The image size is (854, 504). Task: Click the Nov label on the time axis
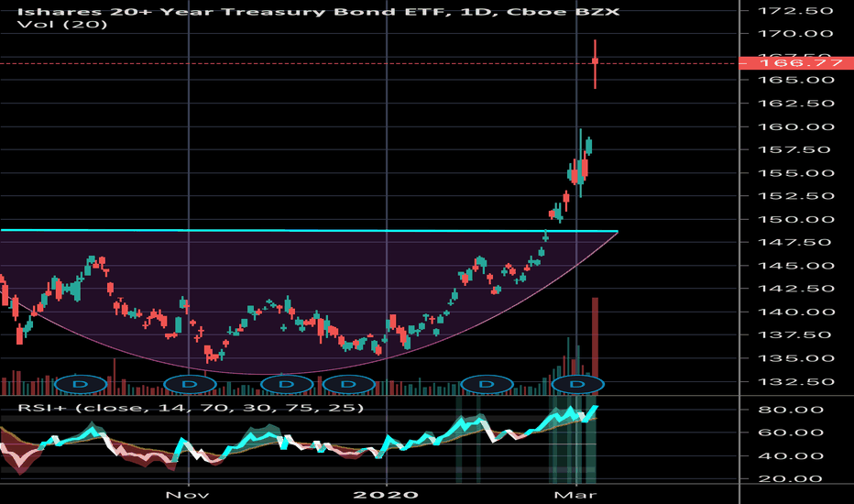(x=187, y=495)
